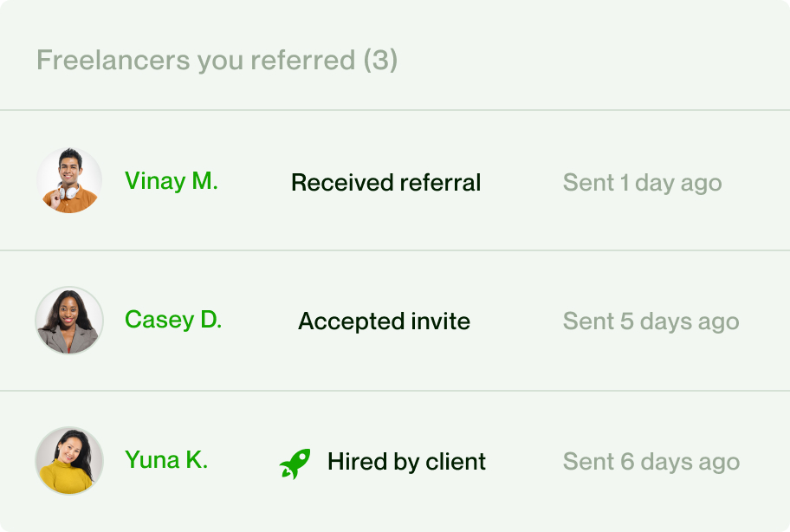Image resolution: width=790 pixels, height=532 pixels.
Task: Click Vinay M.'s profile avatar
Action: (x=69, y=181)
